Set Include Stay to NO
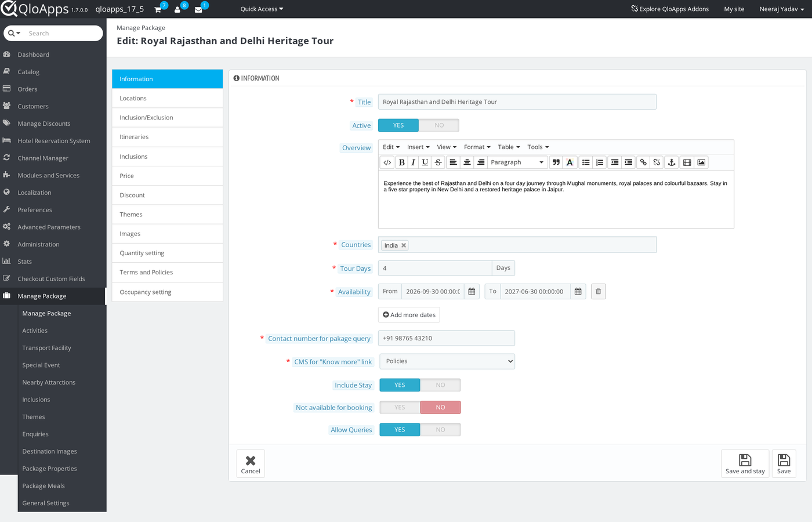The height and width of the screenshot is (522, 812). pyautogui.click(x=441, y=385)
